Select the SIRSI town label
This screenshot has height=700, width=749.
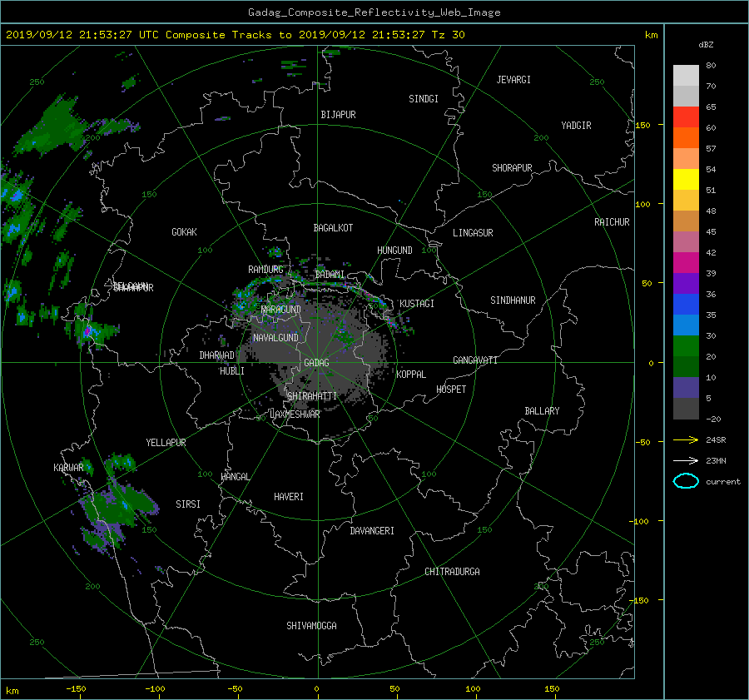[188, 504]
